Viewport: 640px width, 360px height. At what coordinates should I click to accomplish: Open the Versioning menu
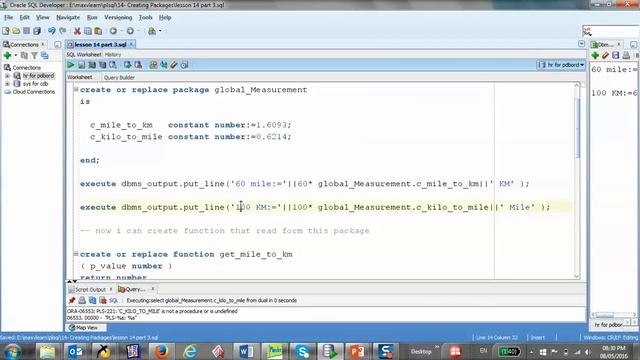[x=118, y=18]
